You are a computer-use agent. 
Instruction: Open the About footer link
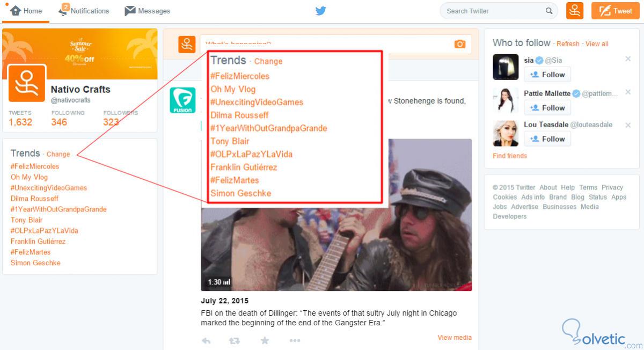coord(548,188)
